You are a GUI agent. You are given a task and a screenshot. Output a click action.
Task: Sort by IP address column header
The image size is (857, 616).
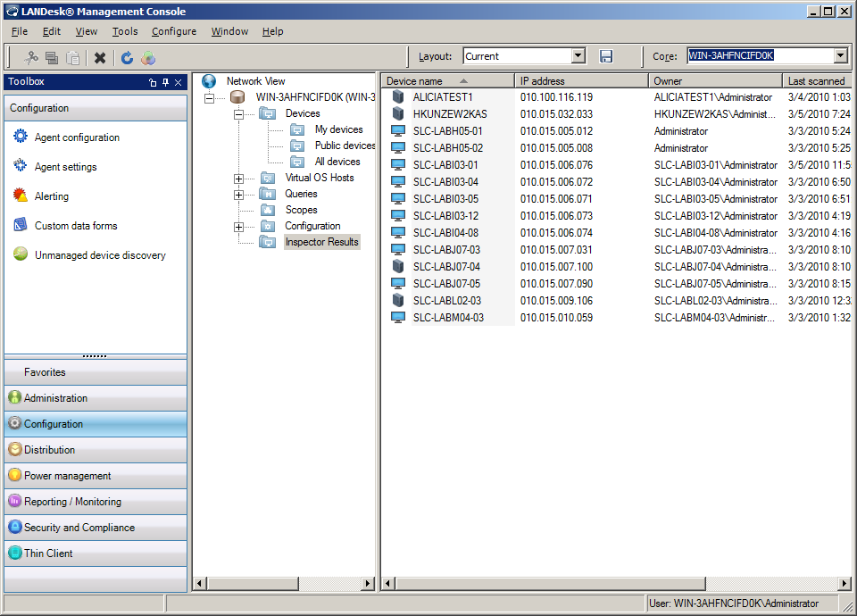[x=581, y=81]
